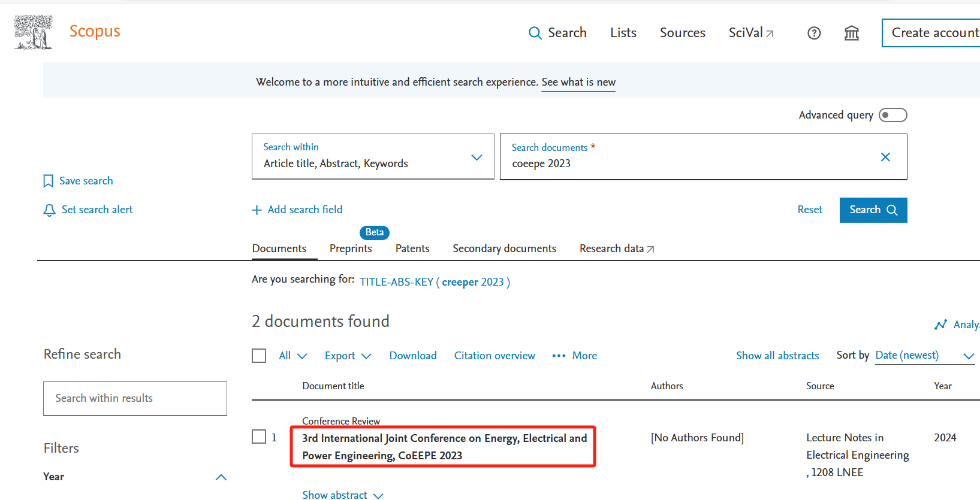Switch to the Preprints tab
This screenshot has height=500, width=980.
pos(351,249)
